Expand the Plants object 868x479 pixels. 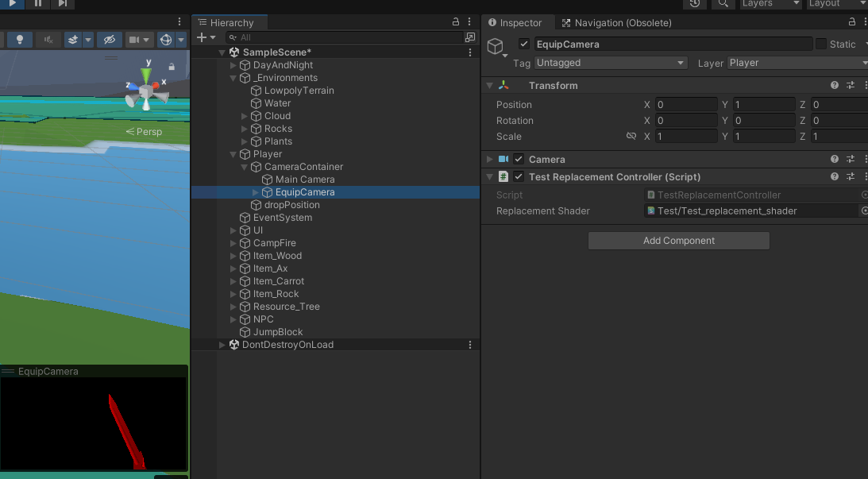pyautogui.click(x=244, y=141)
